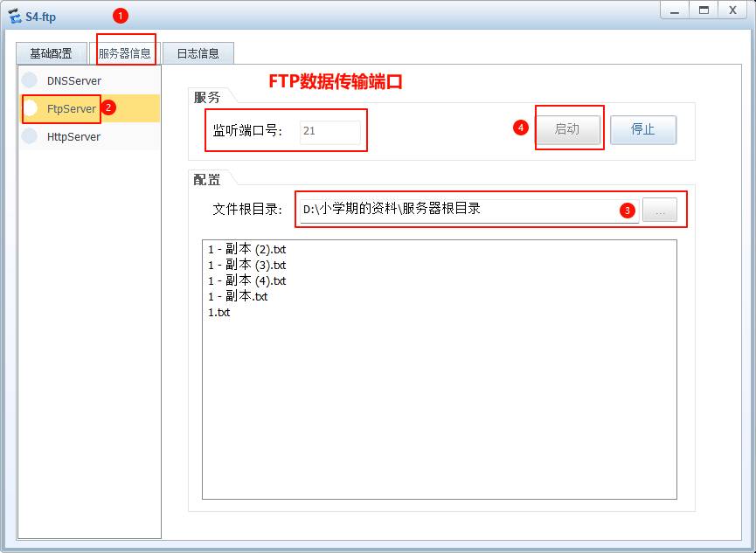The image size is (756, 553).
Task: Click the 文件根目录 path field
Action: click(469, 211)
